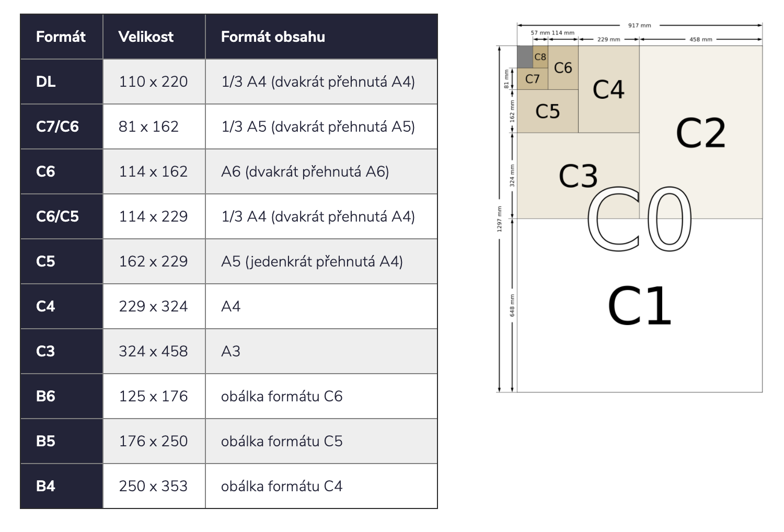784x532 pixels.
Task: Select the DL format row label
Action: [46, 82]
